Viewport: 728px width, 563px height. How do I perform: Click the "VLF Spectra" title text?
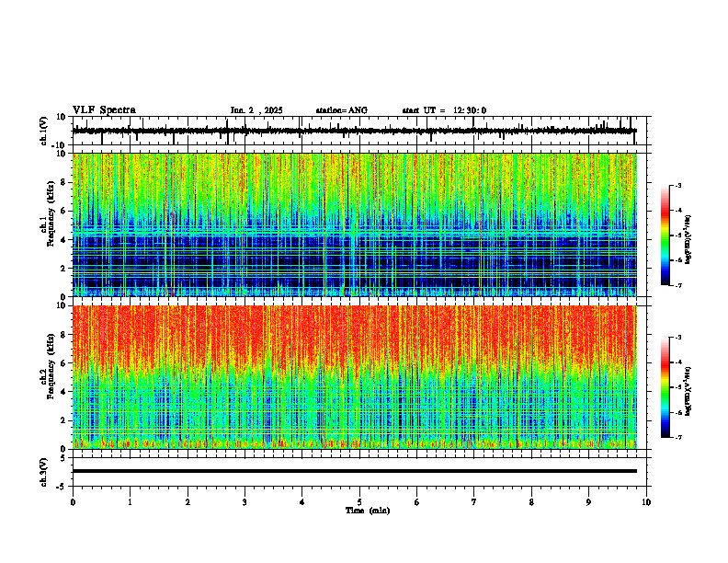[x=104, y=110]
